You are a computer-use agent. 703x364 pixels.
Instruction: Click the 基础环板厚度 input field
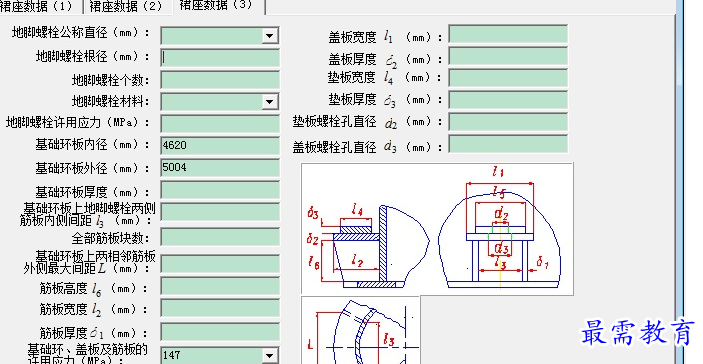point(220,190)
